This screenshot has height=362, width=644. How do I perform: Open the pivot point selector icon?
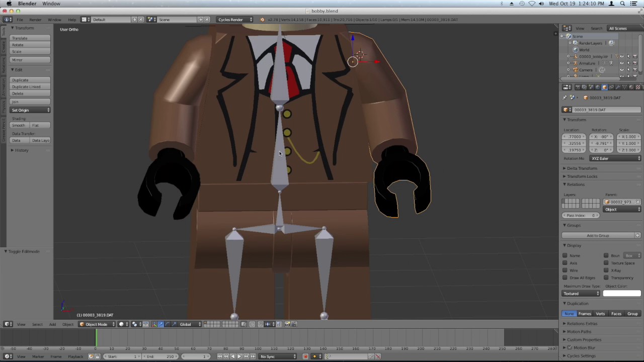(x=136, y=324)
